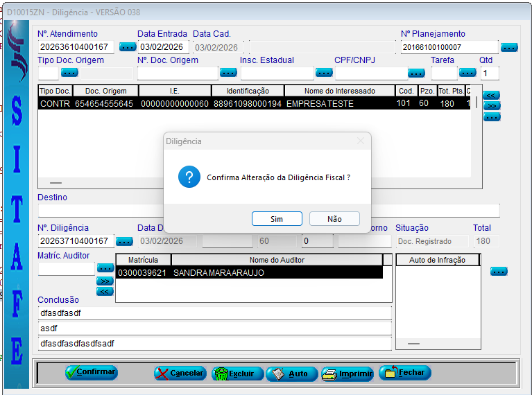
Task: Close the Diligência confirmation dialog
Action: [360, 141]
